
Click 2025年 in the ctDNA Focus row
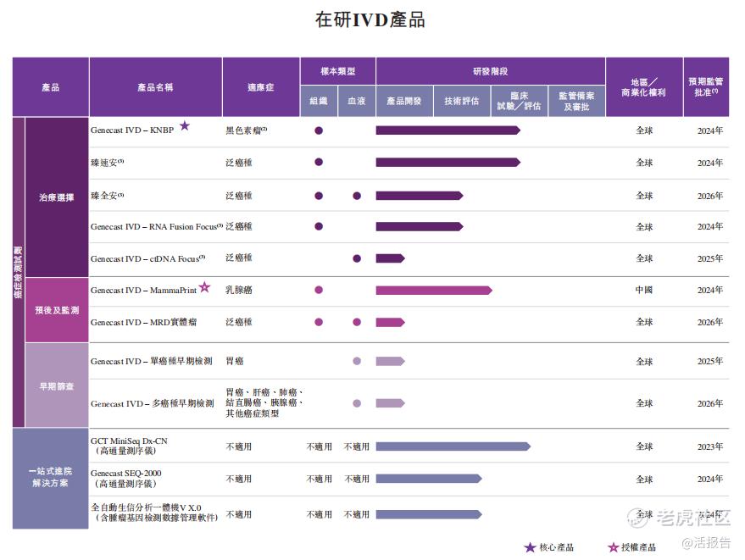click(710, 258)
